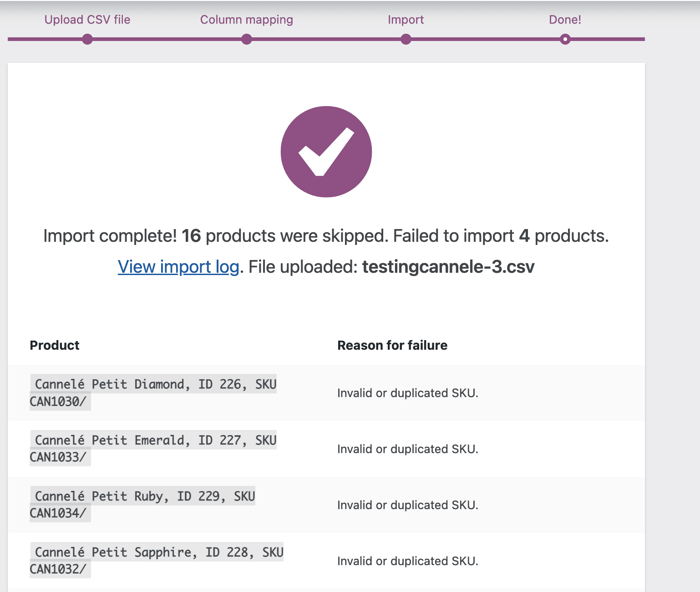
Task: Click the purple checkmark success icon
Action: tap(326, 152)
